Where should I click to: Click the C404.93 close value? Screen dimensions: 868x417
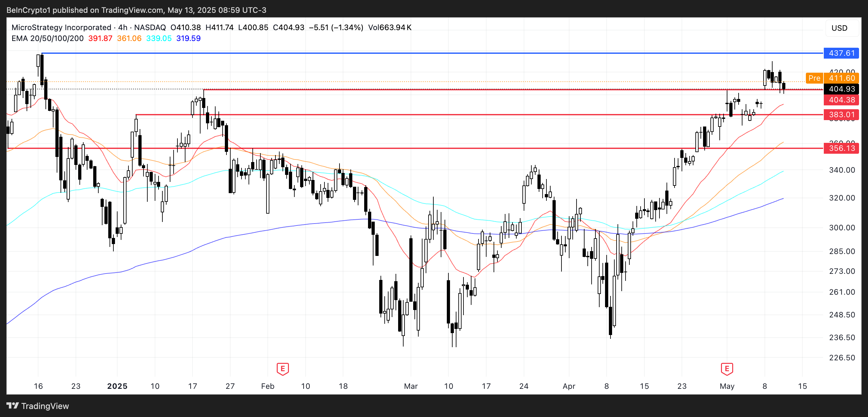click(289, 27)
